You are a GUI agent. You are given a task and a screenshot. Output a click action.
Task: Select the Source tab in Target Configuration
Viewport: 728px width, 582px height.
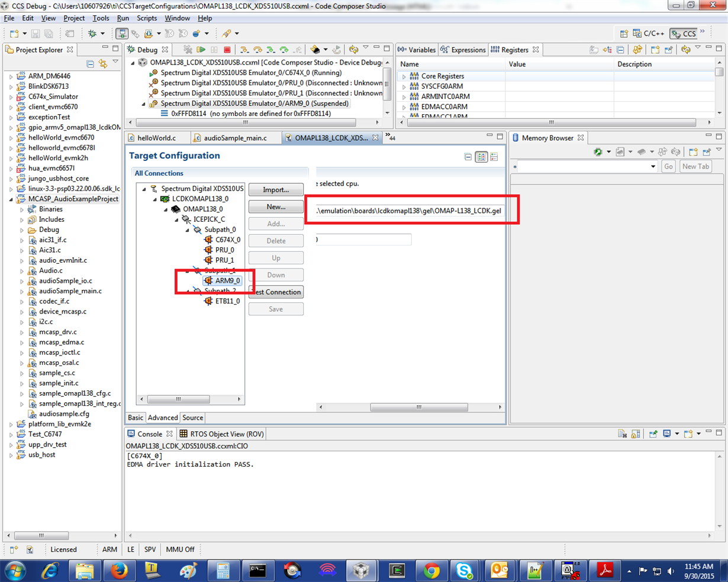click(x=192, y=418)
